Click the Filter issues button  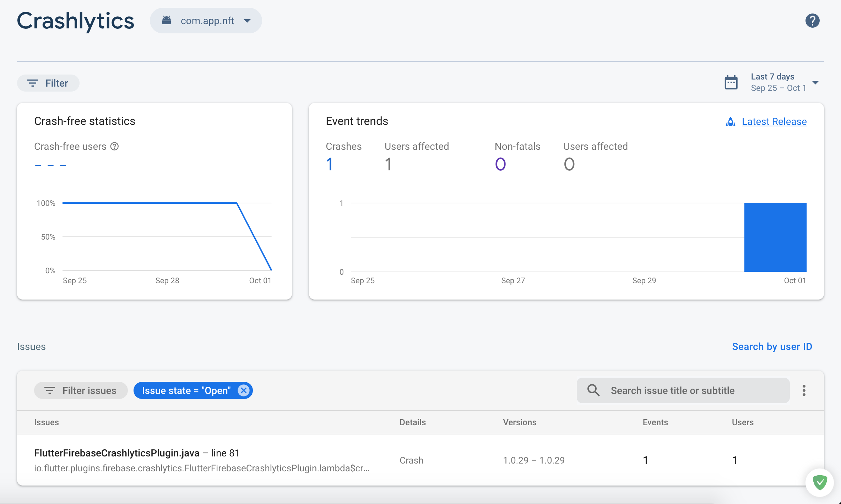[x=81, y=390]
